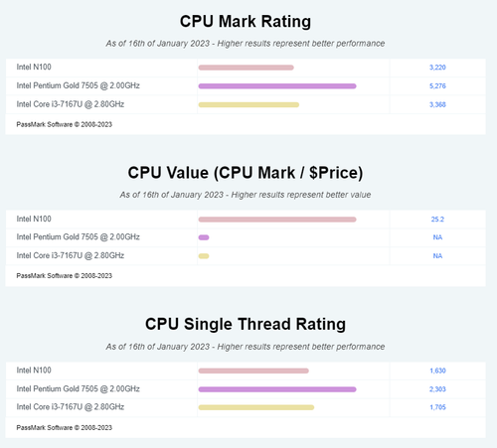This screenshot has width=497, height=448.
Task: Click Core i3-7167U single thread score 1,705
Action: pos(437,407)
